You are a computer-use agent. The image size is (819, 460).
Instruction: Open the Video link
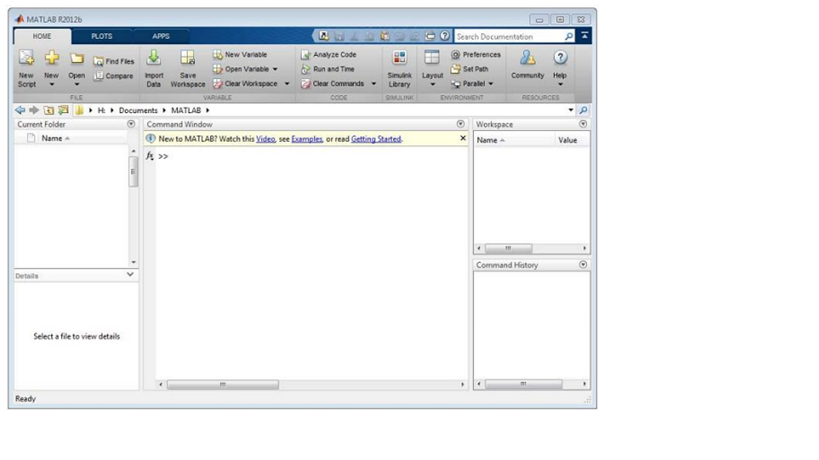click(265, 139)
